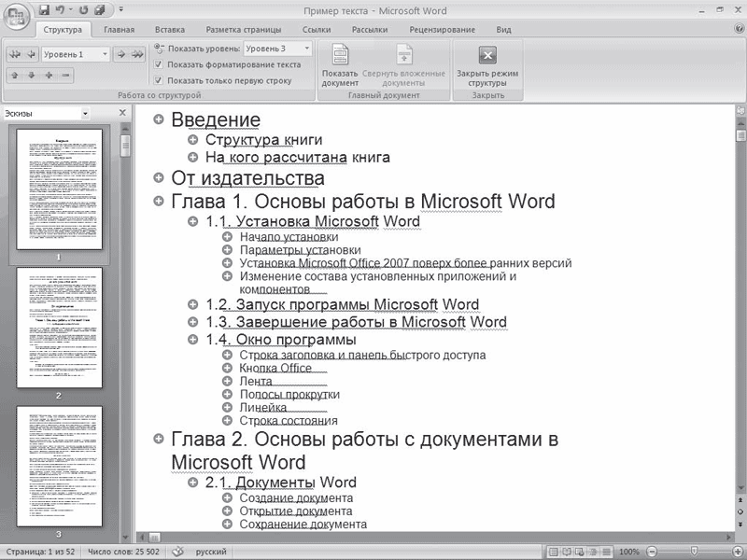
Task: Redo action in quick access toolbar
Action: pyautogui.click(x=84, y=9)
